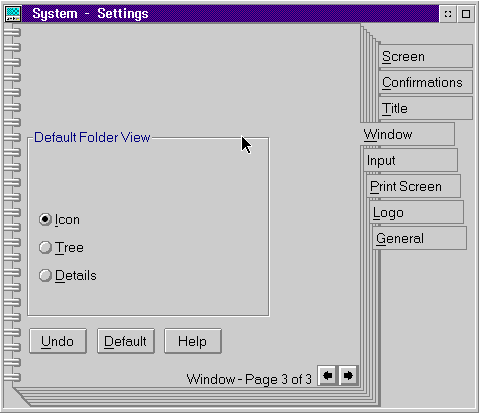
Task: Click the Window tab
Action: 407,134
